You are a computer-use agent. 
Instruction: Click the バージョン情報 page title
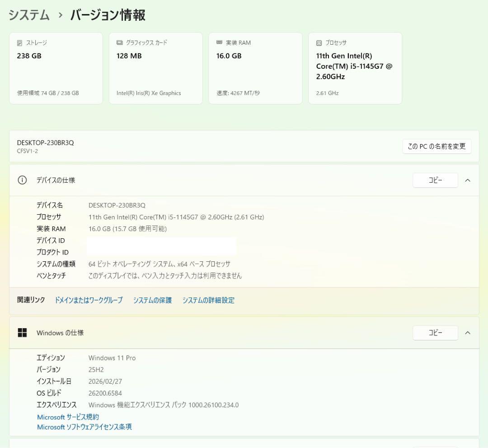coord(108,15)
